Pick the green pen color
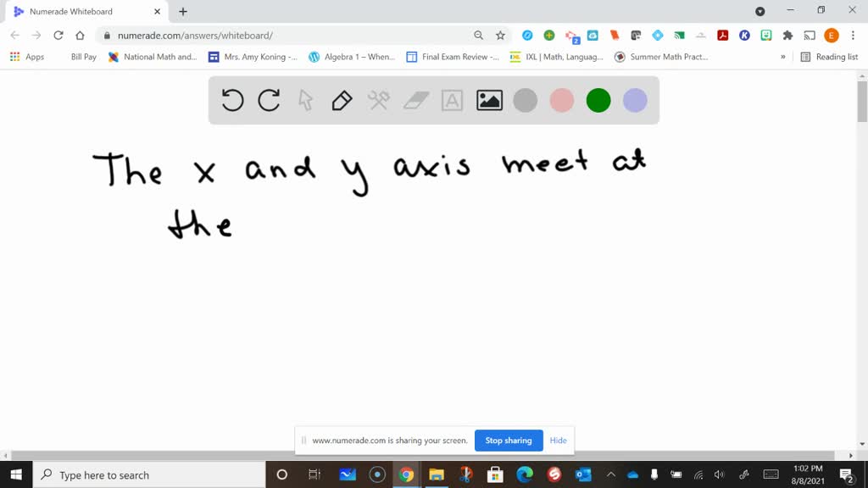Screen dimensions: 868x488 pyautogui.click(x=598, y=100)
